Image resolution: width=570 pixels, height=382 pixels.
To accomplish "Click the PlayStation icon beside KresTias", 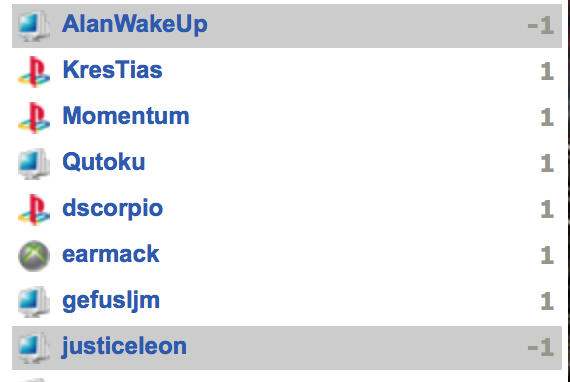I will point(34,72).
